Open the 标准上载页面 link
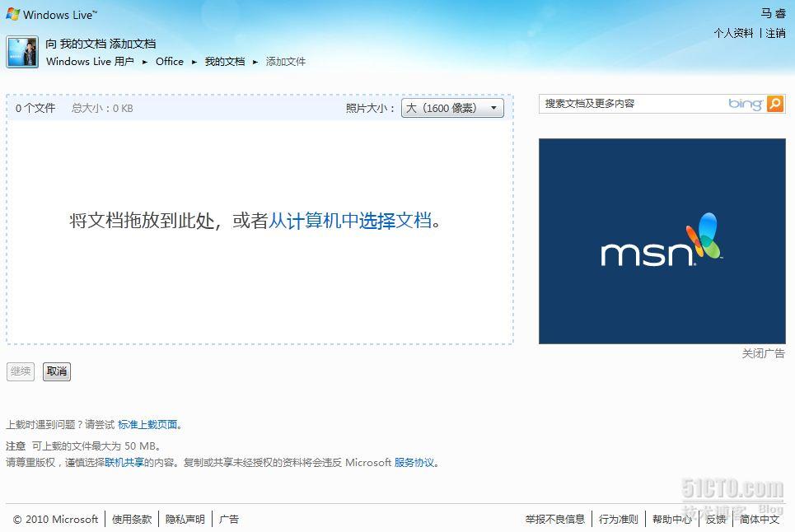The width and height of the screenshot is (795, 532). 147,425
